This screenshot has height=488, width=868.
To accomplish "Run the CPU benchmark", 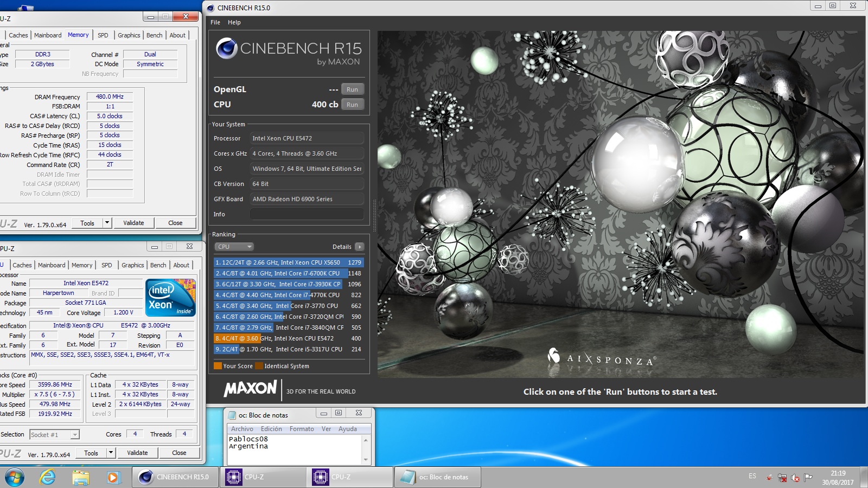I will tap(353, 105).
